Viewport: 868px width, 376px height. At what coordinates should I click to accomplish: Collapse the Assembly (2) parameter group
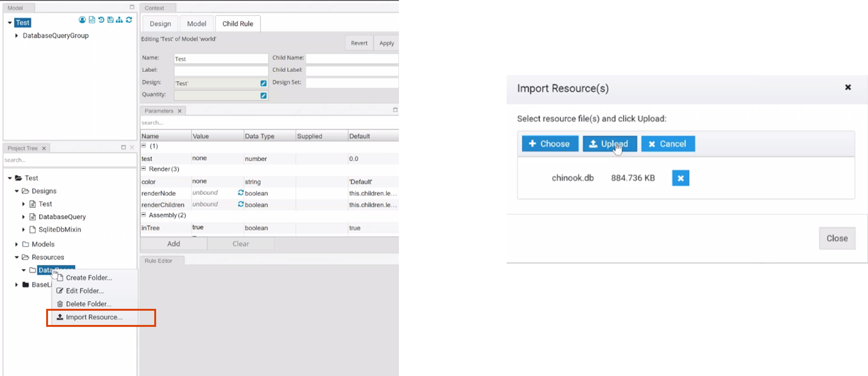pyautogui.click(x=144, y=215)
